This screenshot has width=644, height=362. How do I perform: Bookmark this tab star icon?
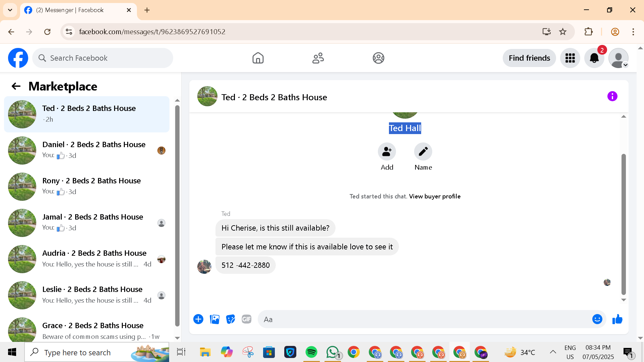(x=563, y=32)
